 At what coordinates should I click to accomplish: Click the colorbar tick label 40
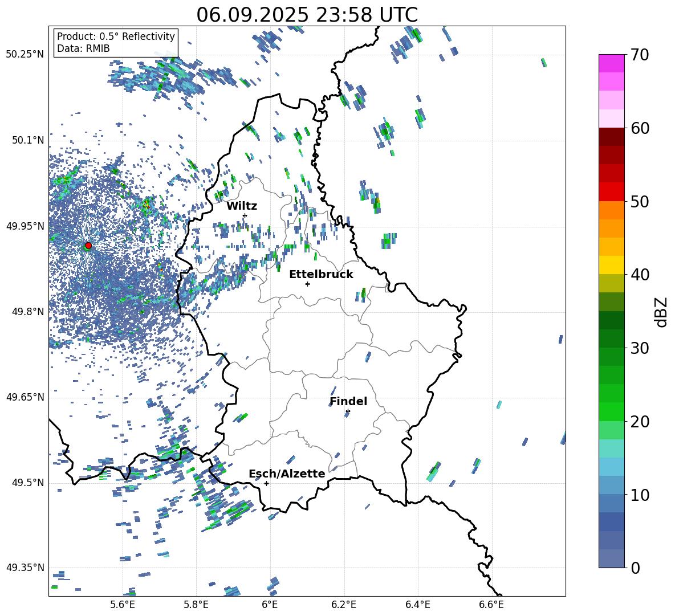[640, 275]
